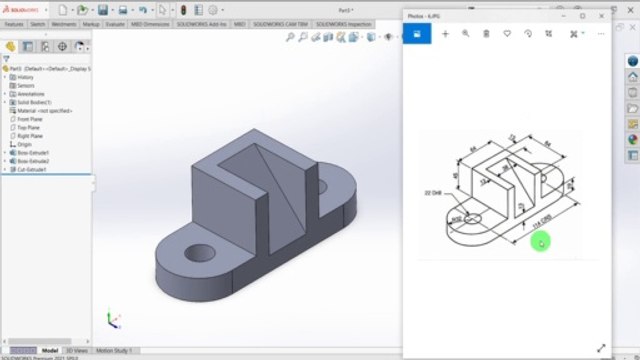Open the dropdown arrow beside New document

72,10
